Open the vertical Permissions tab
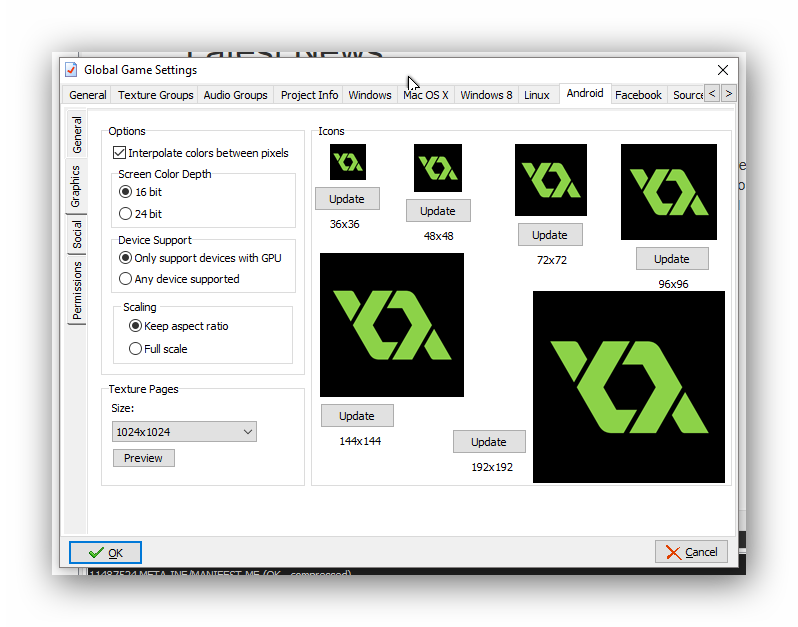The width and height of the screenshot is (798, 627). (77, 291)
